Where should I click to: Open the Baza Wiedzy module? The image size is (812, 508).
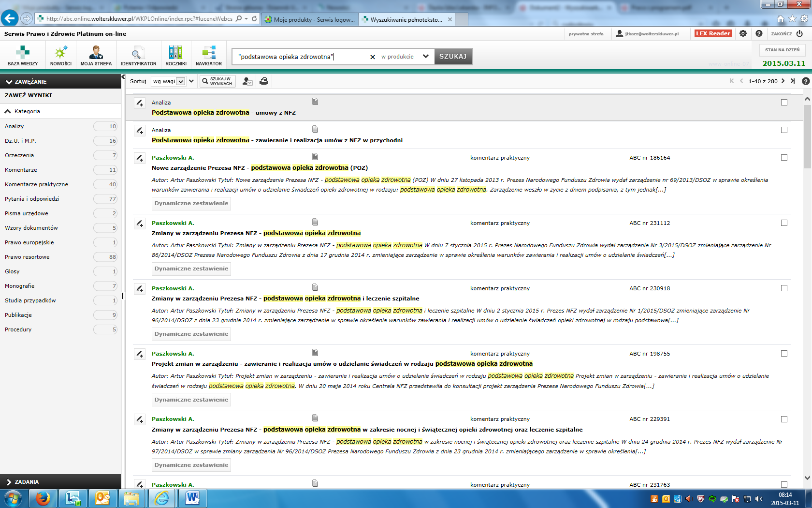click(23, 56)
